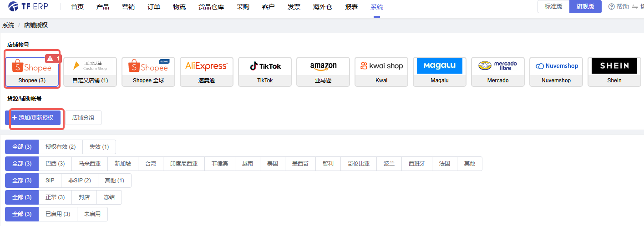Filter by 授权有效 (2)
The image size is (644, 226).
61,147
